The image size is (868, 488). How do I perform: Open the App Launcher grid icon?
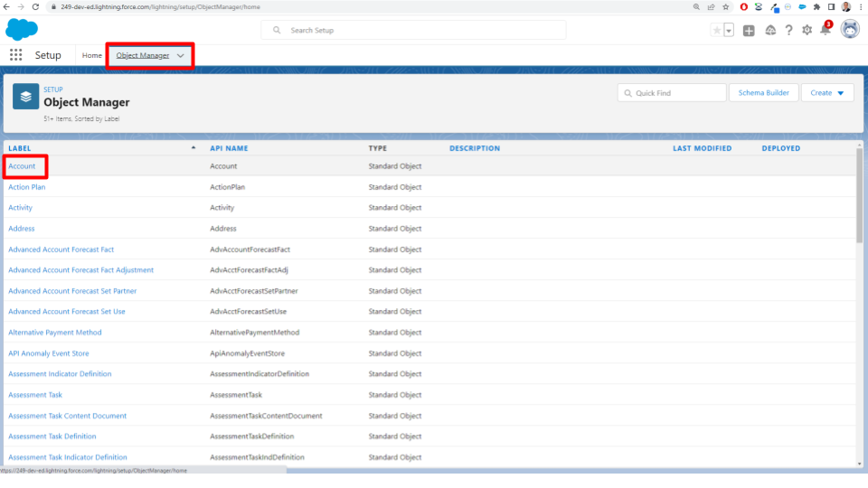click(x=15, y=55)
